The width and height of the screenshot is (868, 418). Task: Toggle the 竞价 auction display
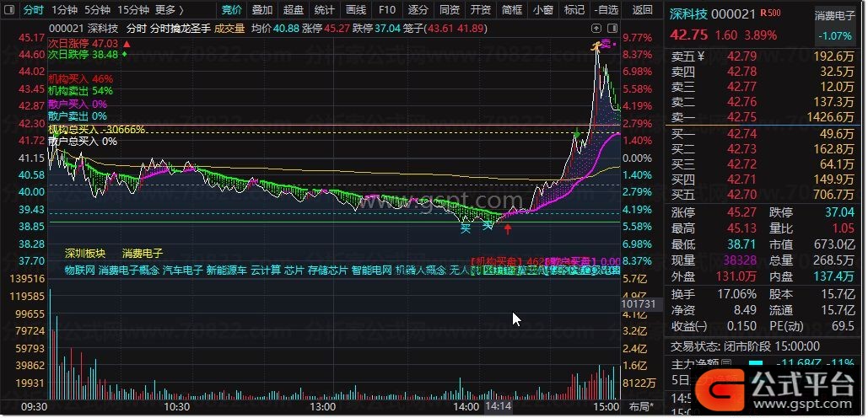point(231,10)
